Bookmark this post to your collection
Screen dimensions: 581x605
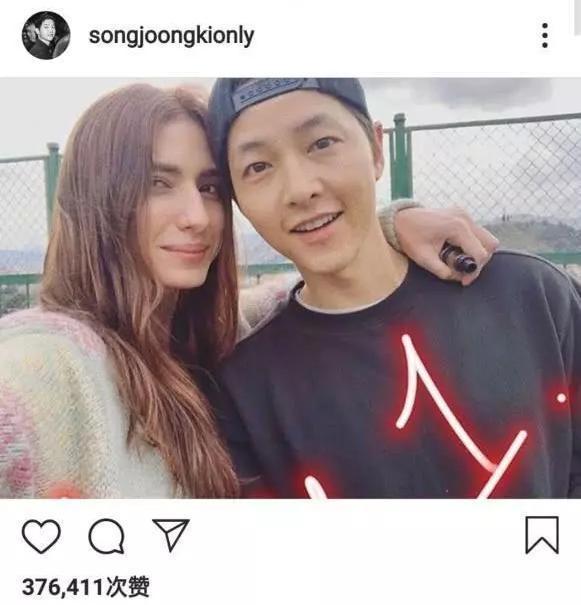tap(542, 535)
